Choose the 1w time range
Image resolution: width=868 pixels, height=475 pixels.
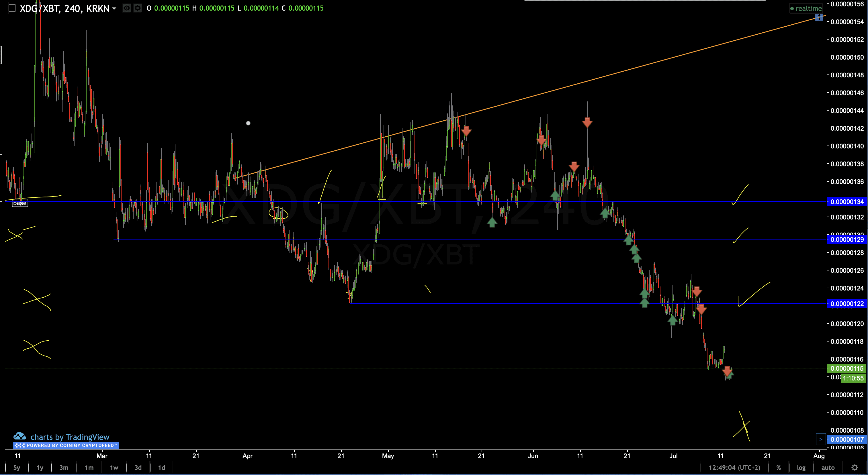click(x=114, y=467)
